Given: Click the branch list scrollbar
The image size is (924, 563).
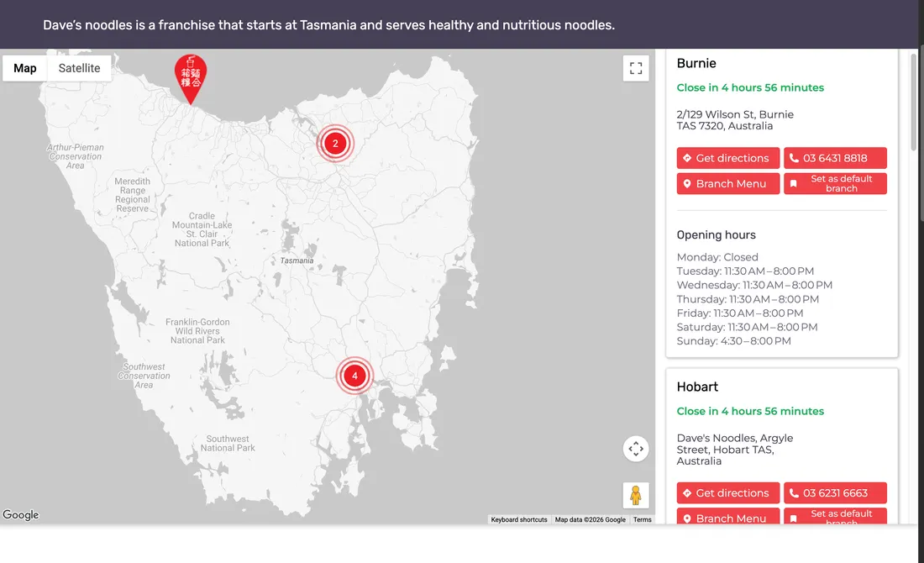Looking at the screenshot, I should [914, 102].
